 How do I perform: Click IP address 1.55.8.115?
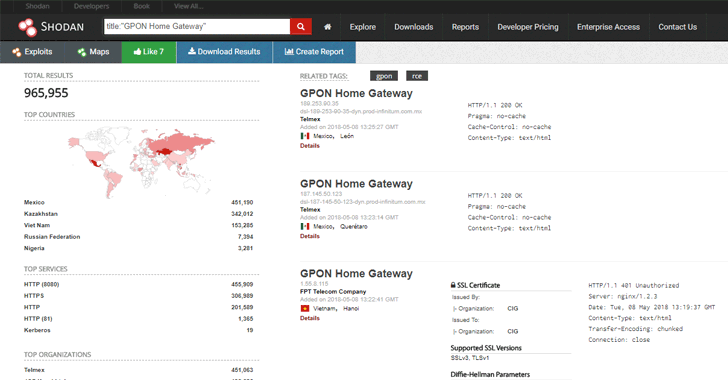pos(314,283)
